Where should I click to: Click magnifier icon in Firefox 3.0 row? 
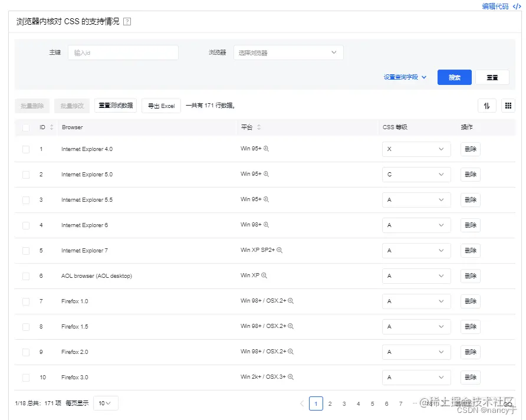pyautogui.click(x=291, y=377)
